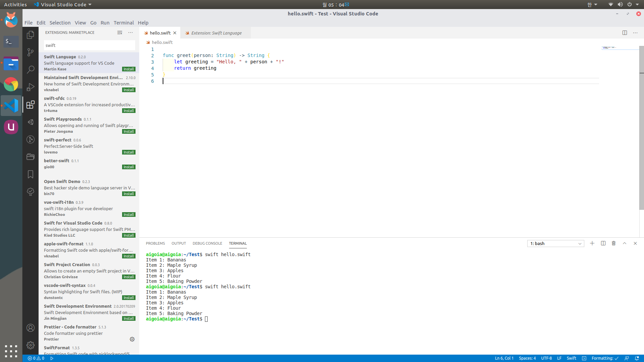Screen dimensions: 644x362
Task: Open the Search view in activity bar
Action: (31, 70)
